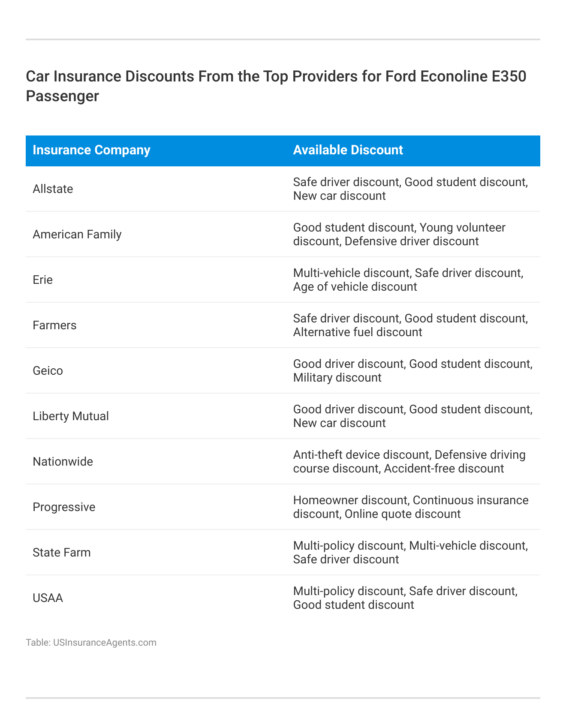Viewport: 566px width, 728px height.
Task: Click the table title about Ford Econoline E350
Action: point(276,86)
